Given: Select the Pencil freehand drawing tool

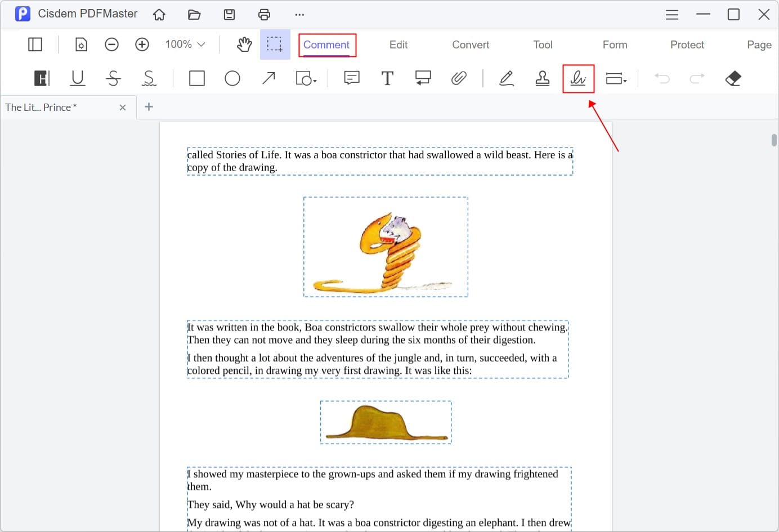Looking at the screenshot, I should [x=506, y=78].
